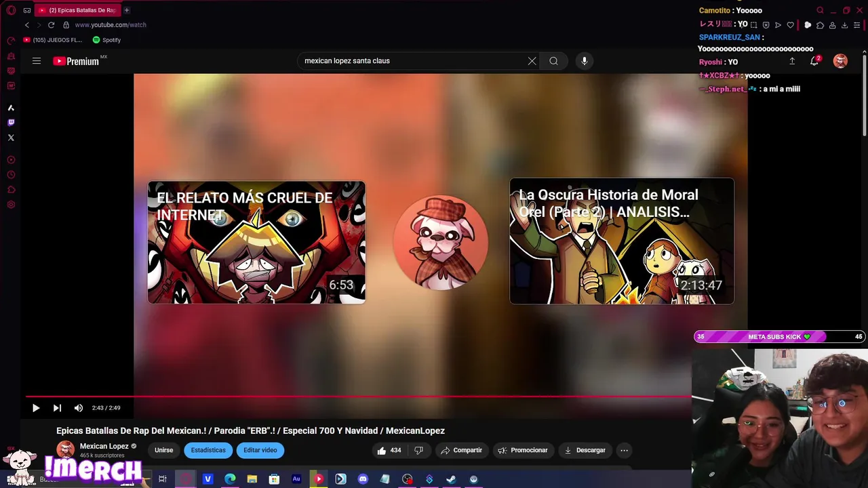Open the Mexican Lopez channel name
868x488 pixels.
(104, 446)
